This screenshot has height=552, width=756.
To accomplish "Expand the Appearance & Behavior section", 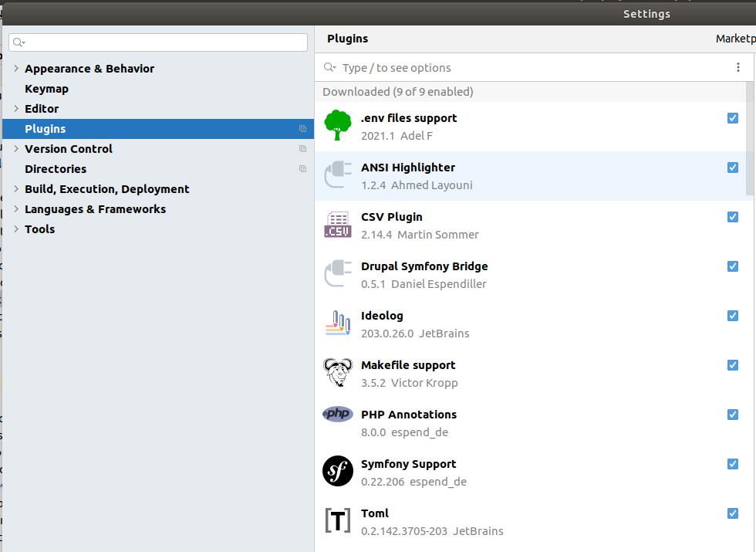I will point(16,69).
